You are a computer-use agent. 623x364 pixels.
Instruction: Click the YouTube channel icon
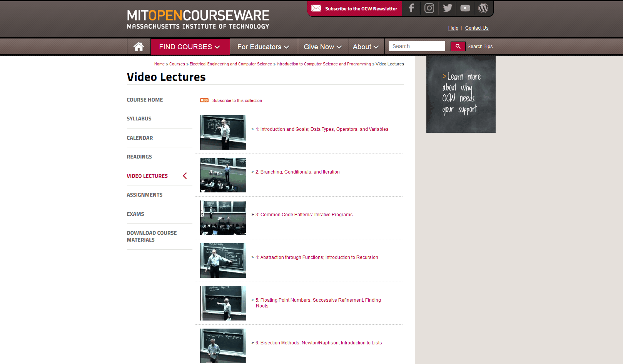pos(465,8)
